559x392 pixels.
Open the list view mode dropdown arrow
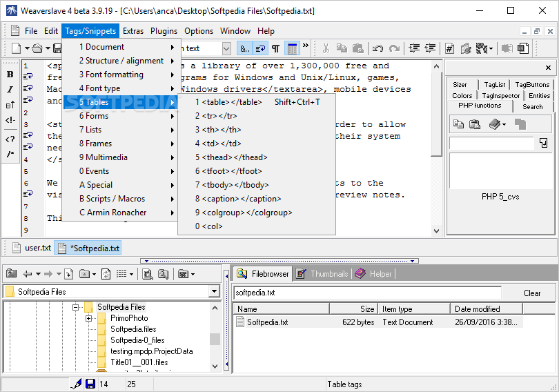point(131,274)
